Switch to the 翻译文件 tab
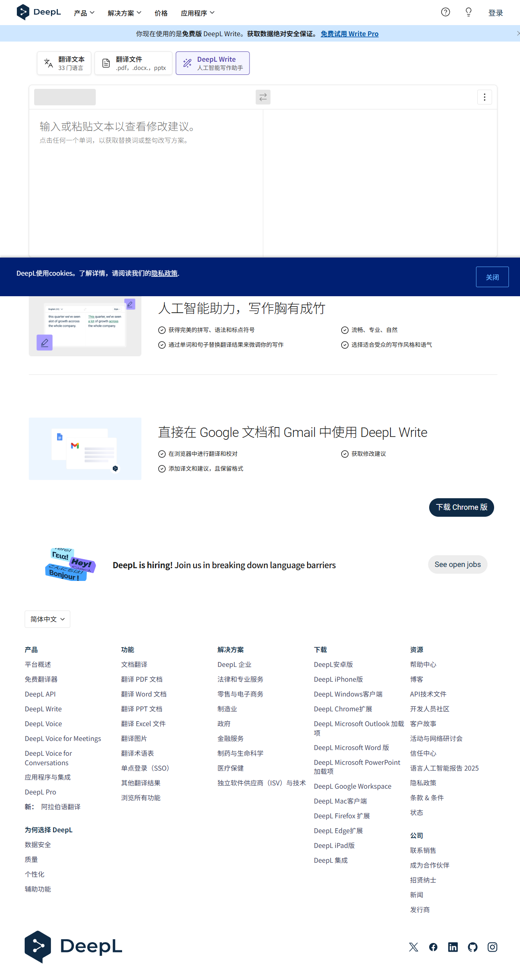520x980 pixels. click(133, 63)
